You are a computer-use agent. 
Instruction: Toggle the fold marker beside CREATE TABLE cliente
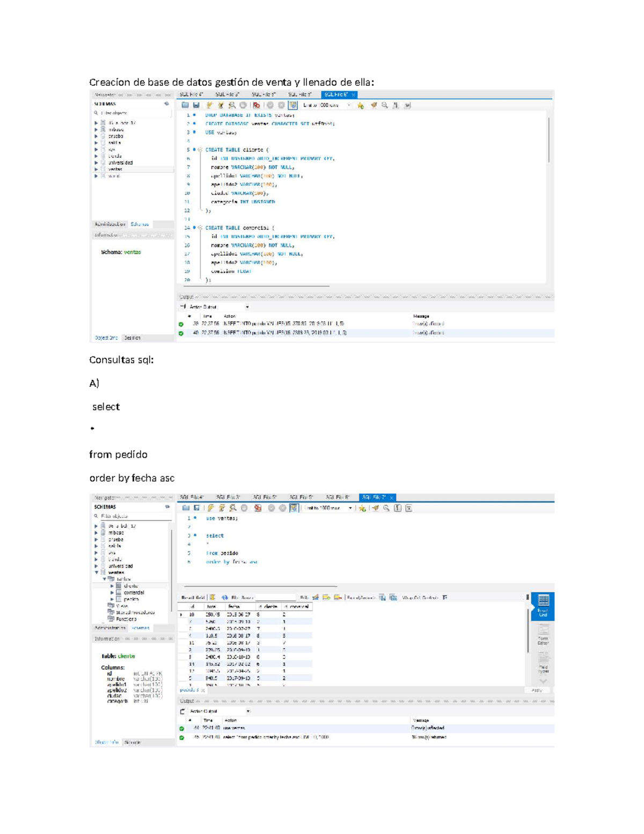coord(200,150)
